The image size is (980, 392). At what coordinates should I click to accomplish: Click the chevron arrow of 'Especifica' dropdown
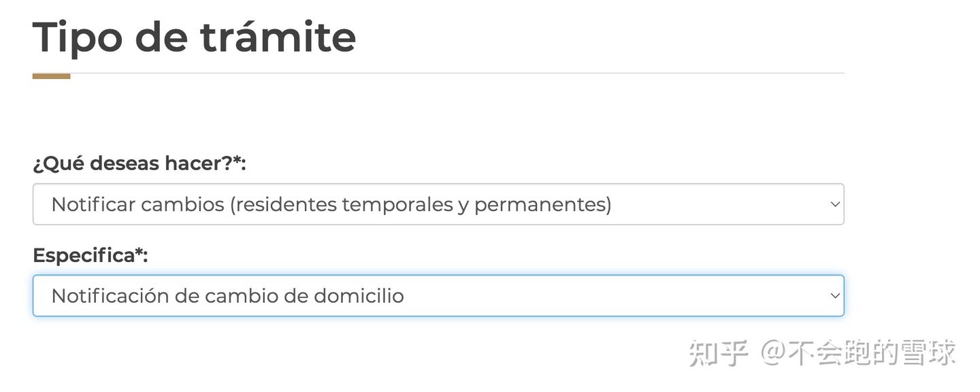point(835,296)
